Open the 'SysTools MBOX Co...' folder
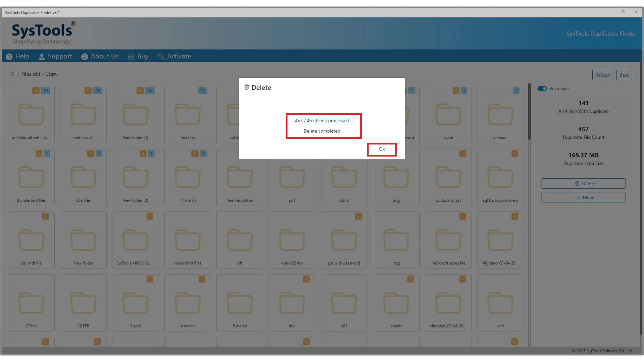Image resolution: width=644 pixels, height=362 pixels. [x=136, y=240]
